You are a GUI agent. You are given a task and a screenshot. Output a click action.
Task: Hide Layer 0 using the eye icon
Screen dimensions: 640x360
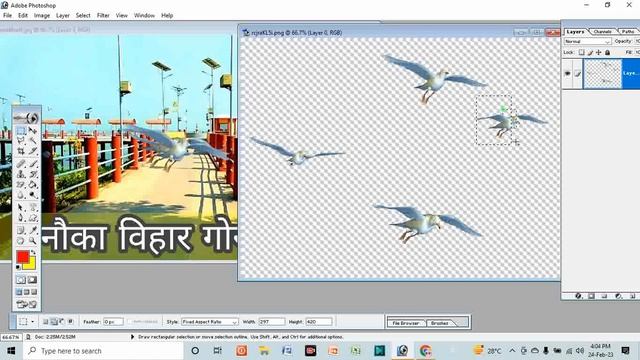pyautogui.click(x=567, y=73)
